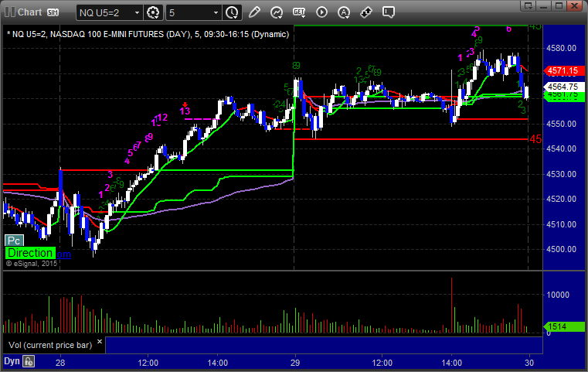
Task: Open the symbol dropdown showing NQ U5=2
Action: (x=109, y=12)
